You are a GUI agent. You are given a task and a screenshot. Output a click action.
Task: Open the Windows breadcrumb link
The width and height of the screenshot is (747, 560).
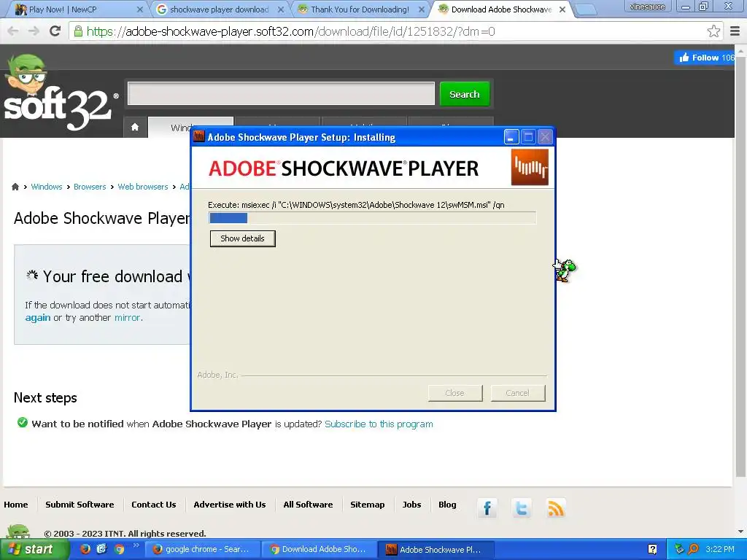[x=46, y=187]
